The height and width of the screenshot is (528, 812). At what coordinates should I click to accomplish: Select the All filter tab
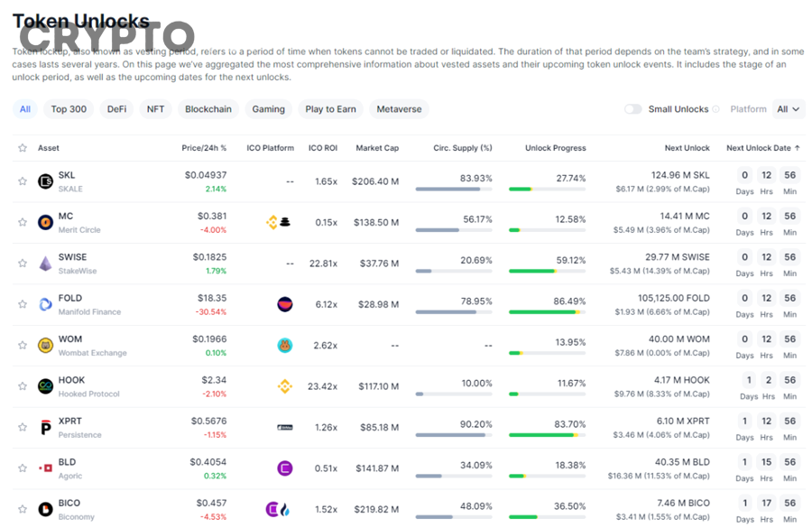click(25, 109)
